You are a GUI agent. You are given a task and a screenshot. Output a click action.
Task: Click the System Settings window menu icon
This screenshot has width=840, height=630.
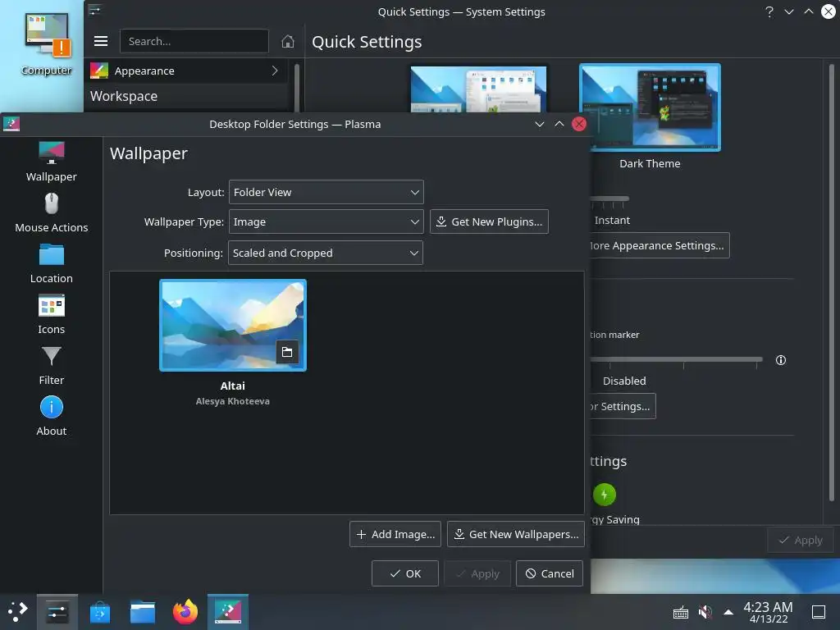click(x=95, y=10)
